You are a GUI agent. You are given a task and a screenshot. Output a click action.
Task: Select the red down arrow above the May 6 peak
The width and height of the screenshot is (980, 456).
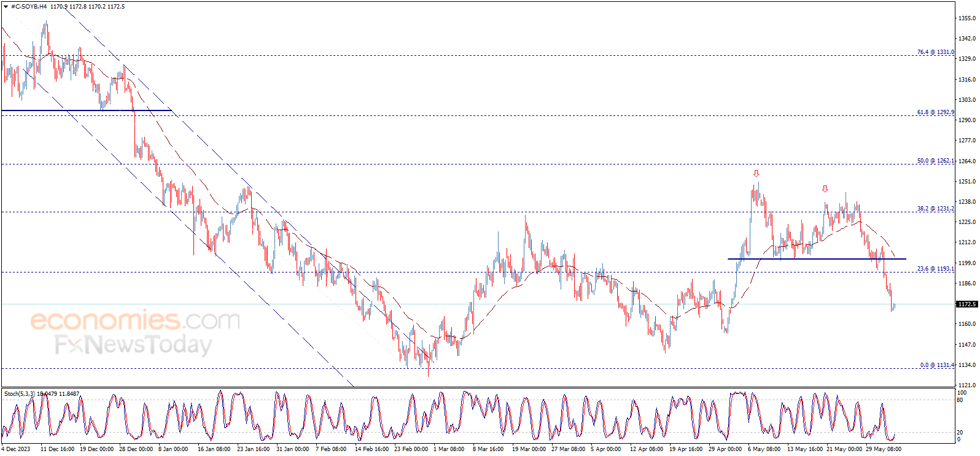point(756,174)
